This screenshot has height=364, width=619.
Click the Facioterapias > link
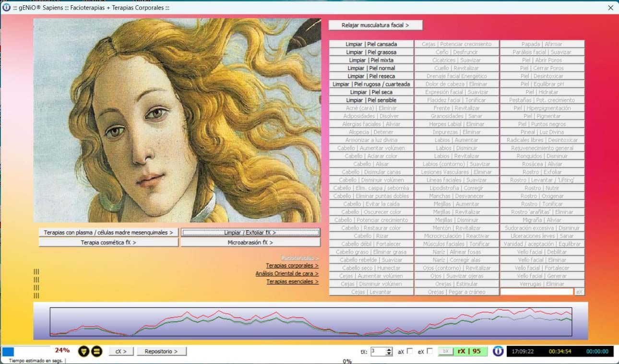point(300,258)
